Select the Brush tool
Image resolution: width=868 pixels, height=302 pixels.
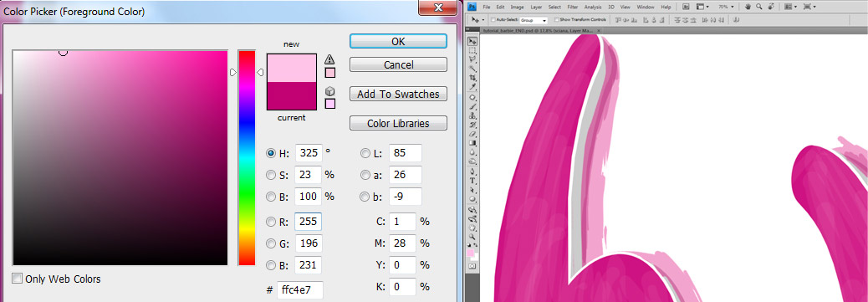(472, 106)
